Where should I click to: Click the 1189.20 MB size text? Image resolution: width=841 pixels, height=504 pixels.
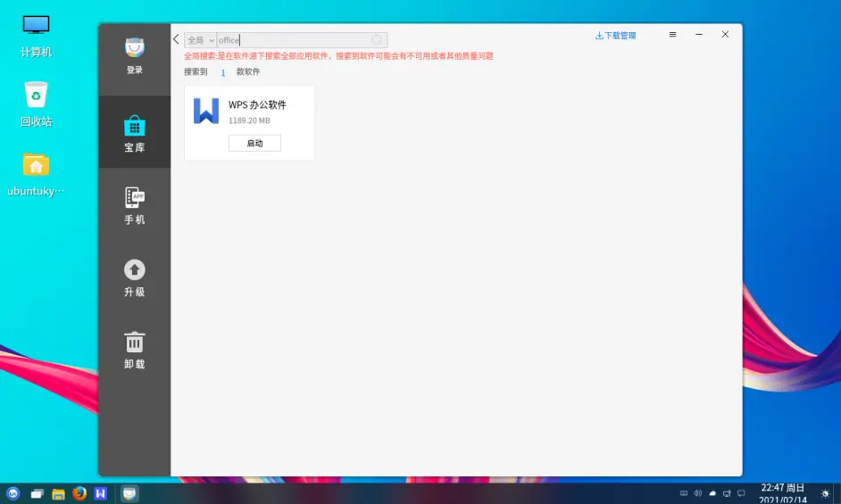(249, 120)
